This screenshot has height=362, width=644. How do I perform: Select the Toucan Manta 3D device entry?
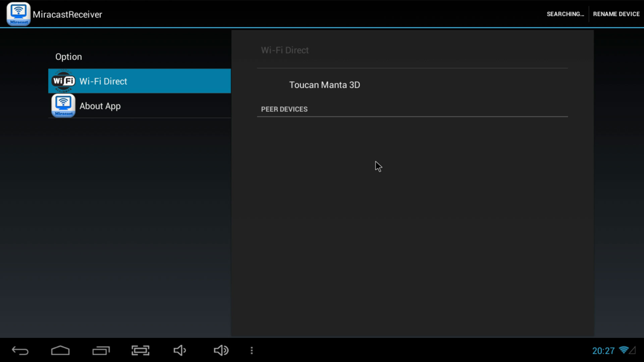(x=324, y=85)
